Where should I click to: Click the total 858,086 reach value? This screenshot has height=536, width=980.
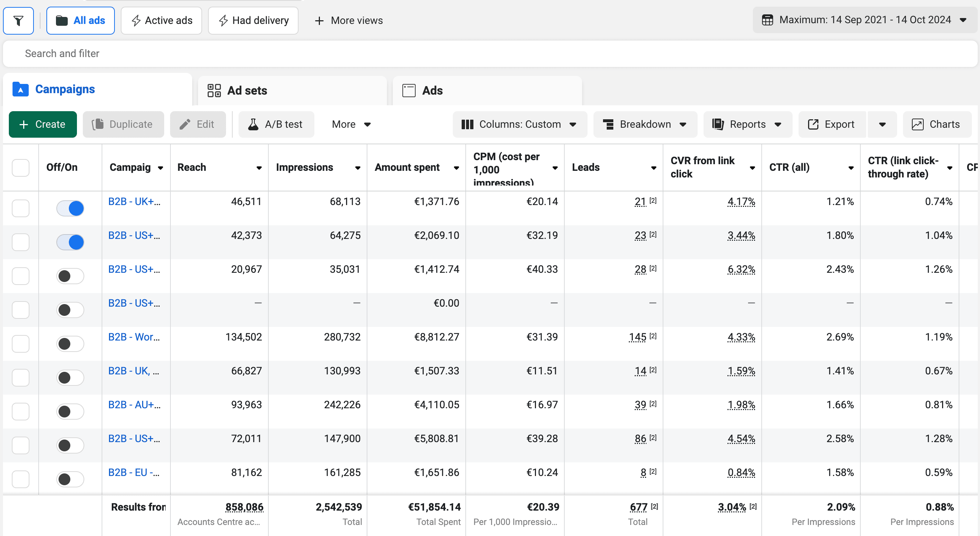tap(244, 507)
